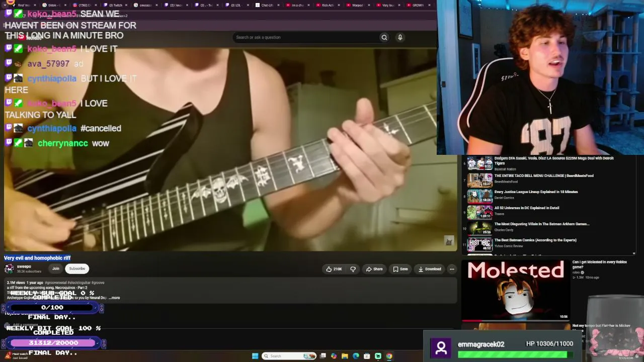Download the current video
This screenshot has height=362, width=644.
(430, 269)
